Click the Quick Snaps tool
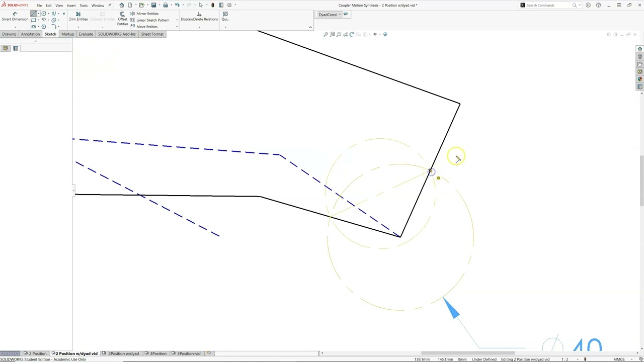The width and height of the screenshot is (644, 362). tap(225, 17)
